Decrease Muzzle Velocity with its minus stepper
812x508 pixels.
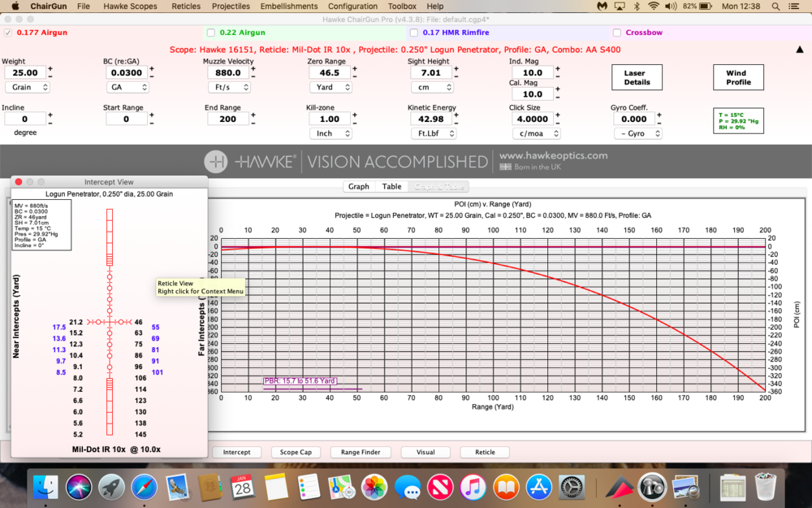click(253, 76)
